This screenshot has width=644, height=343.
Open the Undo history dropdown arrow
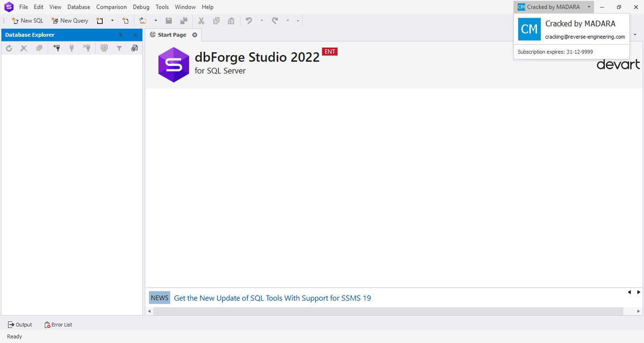click(x=262, y=21)
